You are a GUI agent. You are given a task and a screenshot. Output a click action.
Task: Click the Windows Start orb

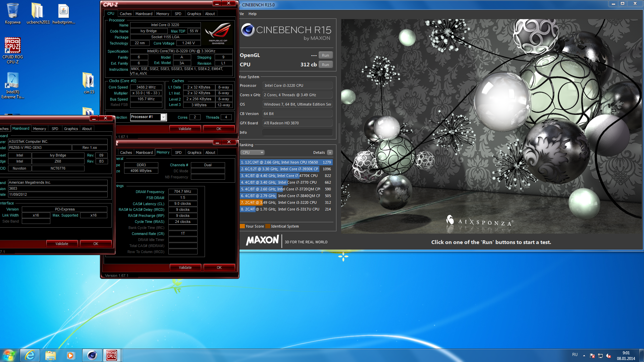coord(9,355)
